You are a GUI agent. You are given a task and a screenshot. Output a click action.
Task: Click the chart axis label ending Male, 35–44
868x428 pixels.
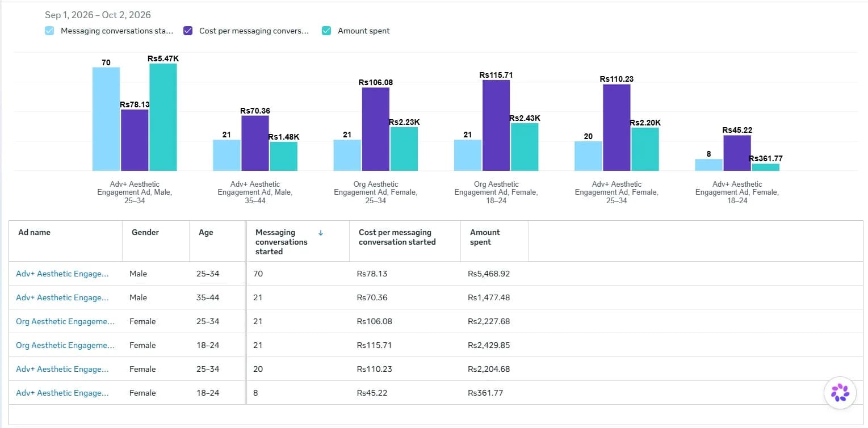[x=255, y=192]
